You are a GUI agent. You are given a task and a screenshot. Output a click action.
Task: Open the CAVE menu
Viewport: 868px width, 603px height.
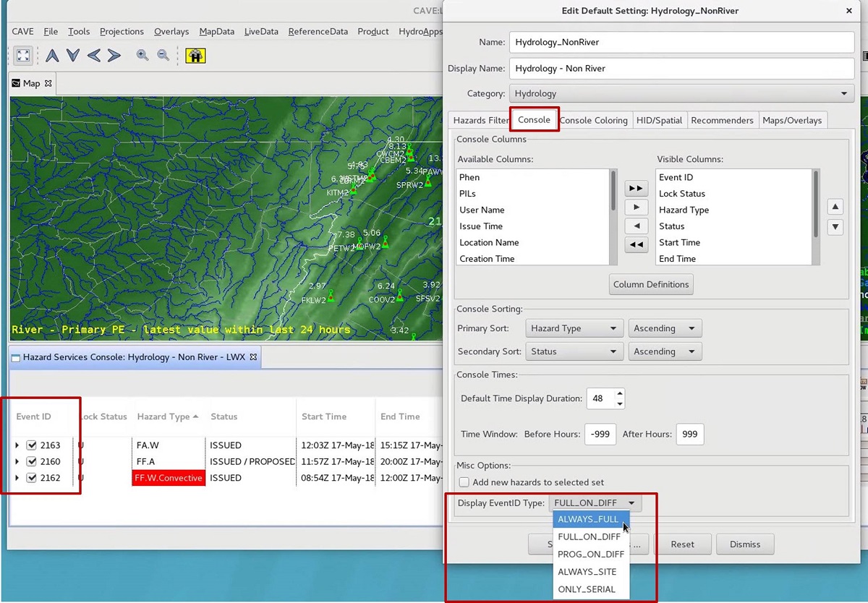22,31
